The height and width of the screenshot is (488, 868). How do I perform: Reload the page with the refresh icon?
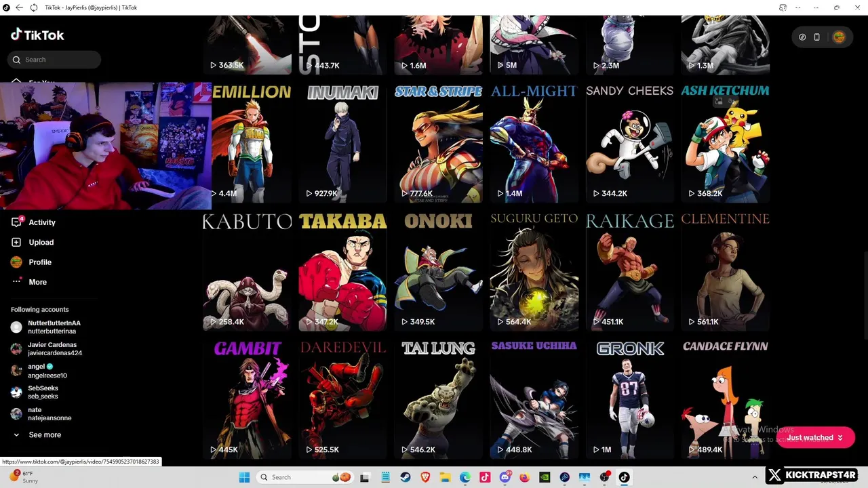pyautogui.click(x=34, y=7)
